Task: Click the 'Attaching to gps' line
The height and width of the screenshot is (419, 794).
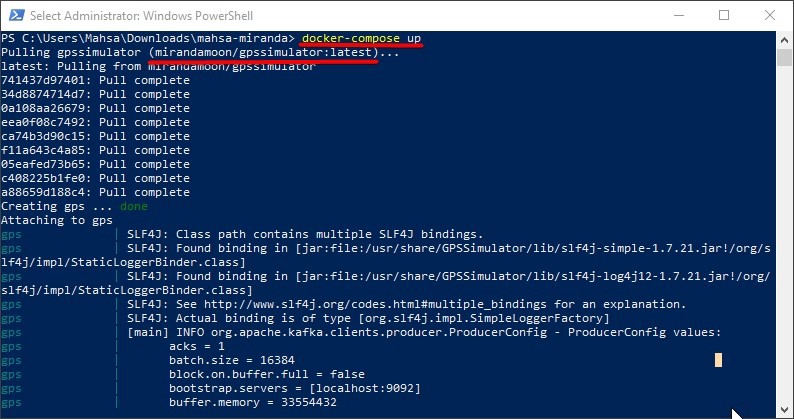Action: coord(57,220)
